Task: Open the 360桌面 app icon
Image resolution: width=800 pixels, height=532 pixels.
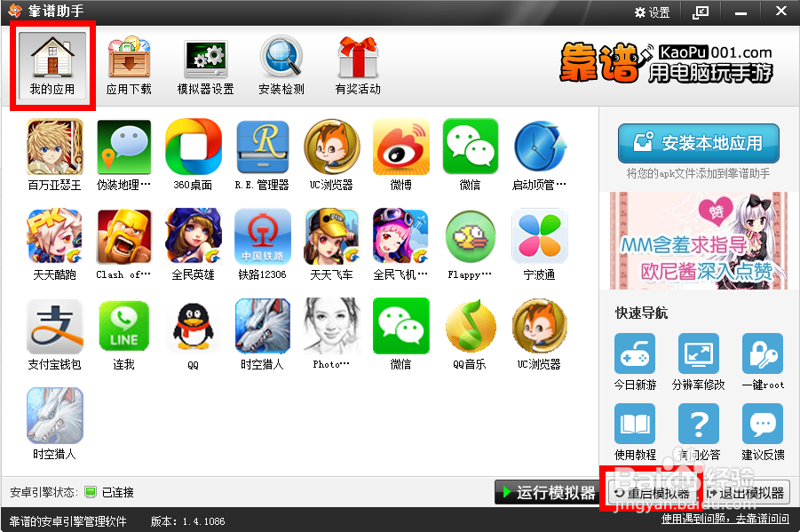Action: pyautogui.click(x=194, y=147)
